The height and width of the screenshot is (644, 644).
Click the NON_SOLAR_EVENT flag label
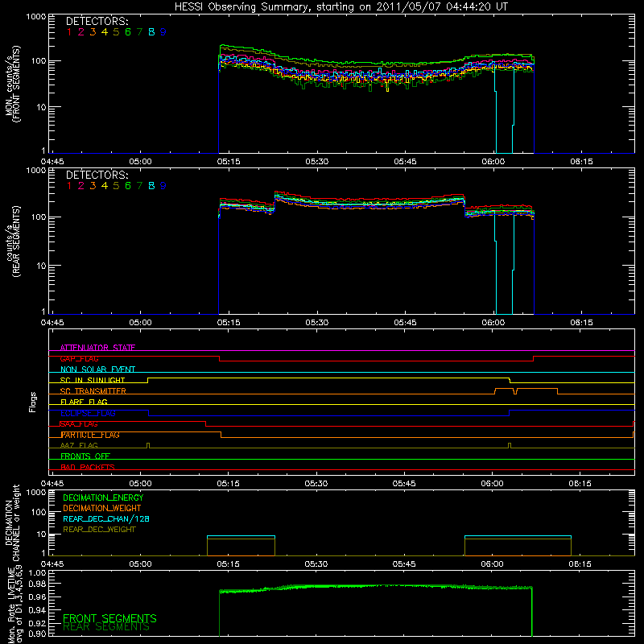point(97,369)
